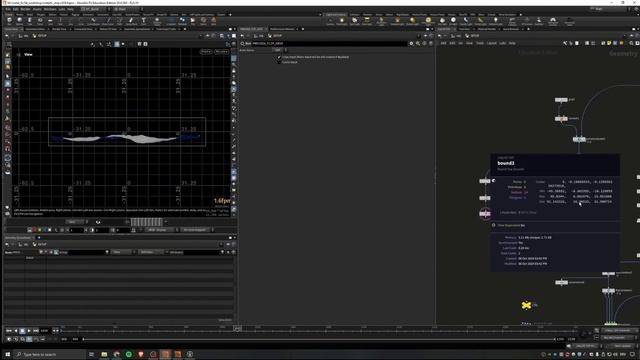Open the Render menu
The width and height of the screenshot is (640, 360).
25,9
